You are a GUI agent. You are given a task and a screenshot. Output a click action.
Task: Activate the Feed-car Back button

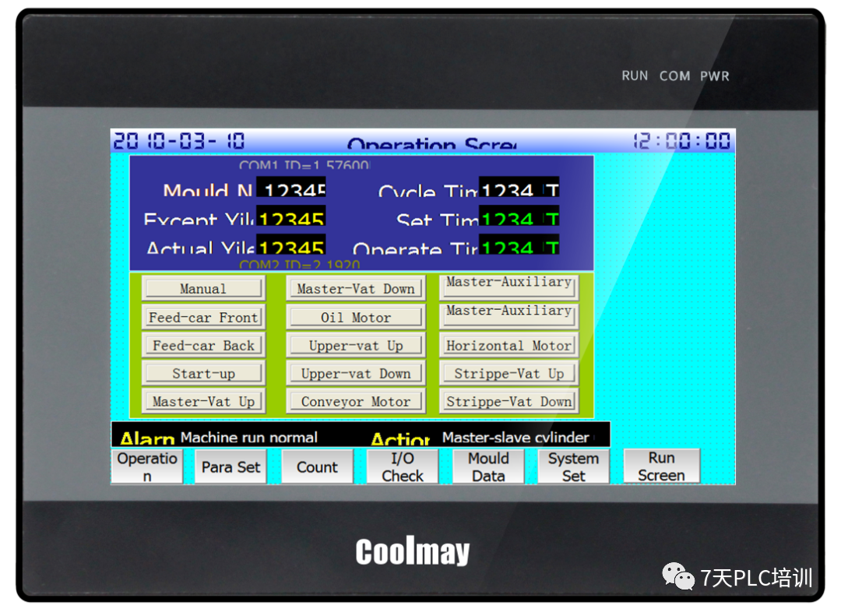tap(203, 345)
